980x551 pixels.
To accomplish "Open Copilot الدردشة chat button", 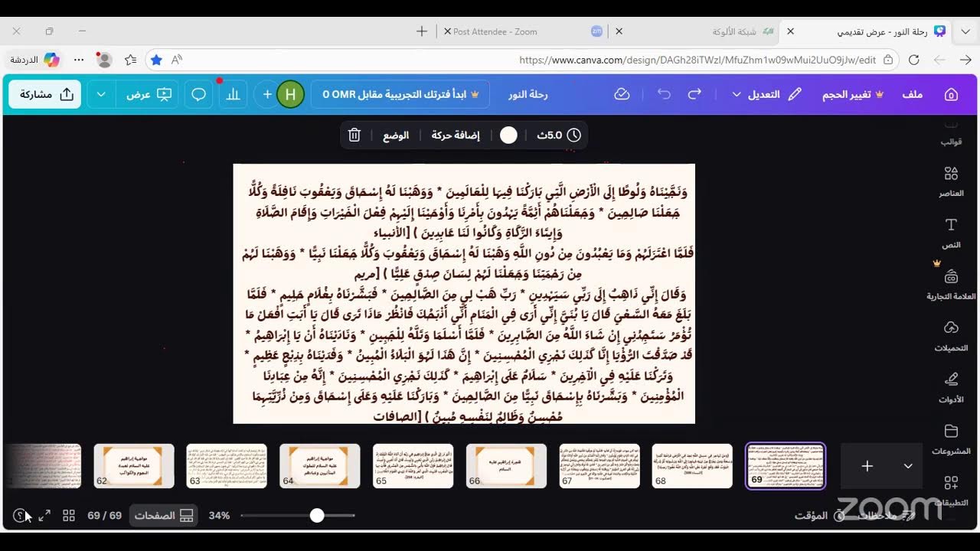I will tap(34, 60).
